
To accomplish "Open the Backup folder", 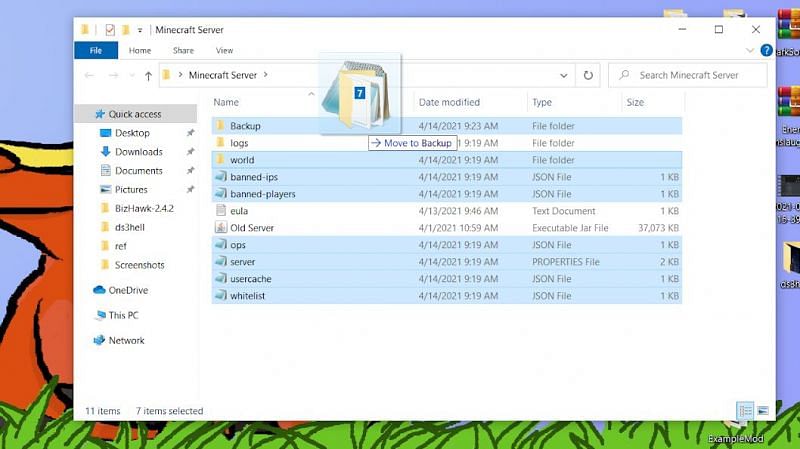I will [244, 126].
